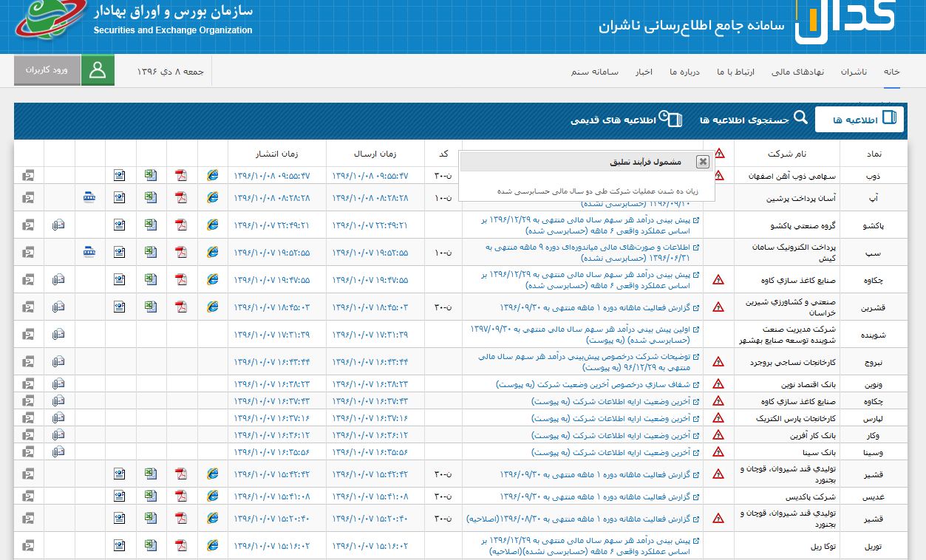Open the Excel file for the ذوب row
The width and height of the screenshot is (926, 560).
[151, 175]
